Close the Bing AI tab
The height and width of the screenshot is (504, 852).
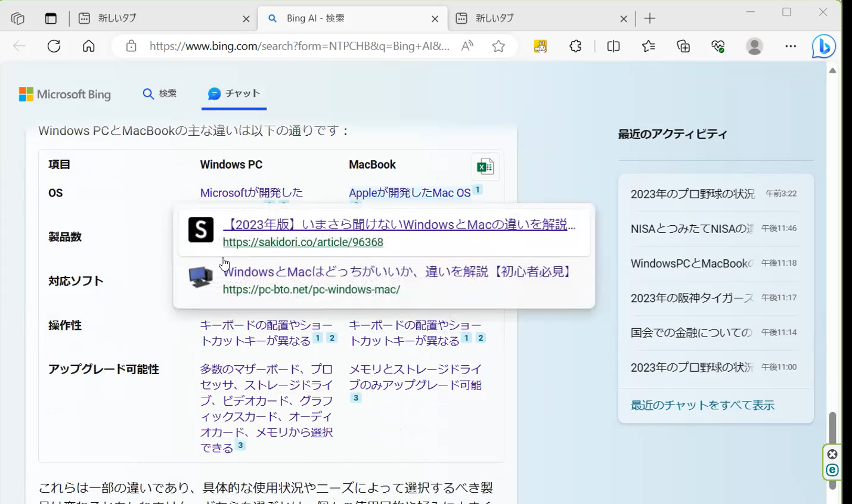[x=435, y=19]
